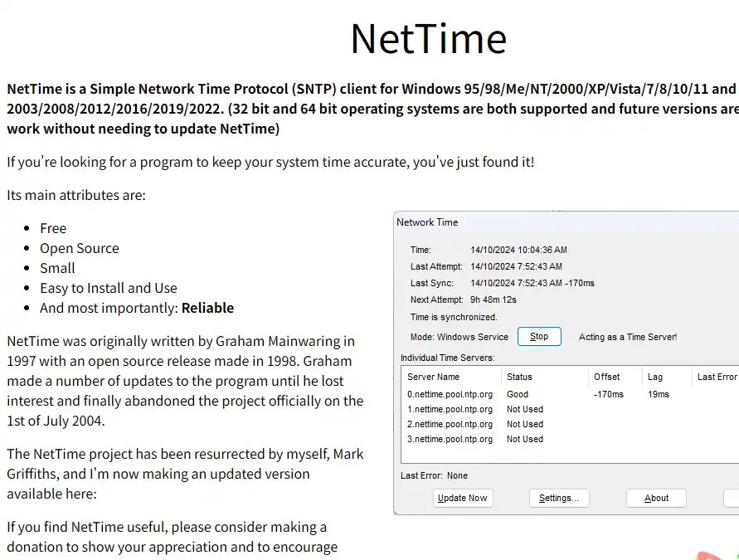Click the 'Easy to Install and Use' bullet
Image resolution: width=739 pixels, height=560 pixels.
coord(109,288)
